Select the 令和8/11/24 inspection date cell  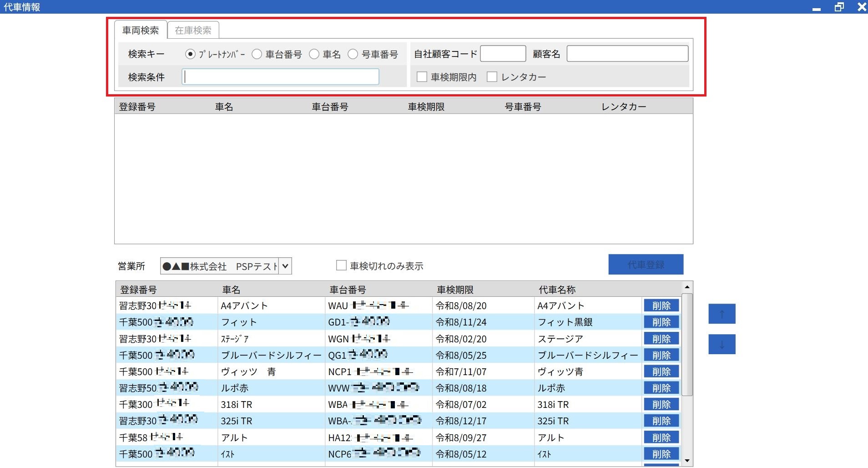[x=483, y=322]
